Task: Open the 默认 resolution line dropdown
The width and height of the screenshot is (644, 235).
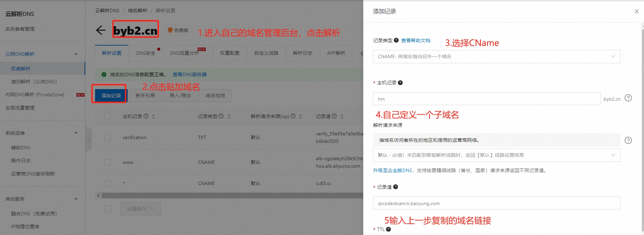Action: point(496,155)
